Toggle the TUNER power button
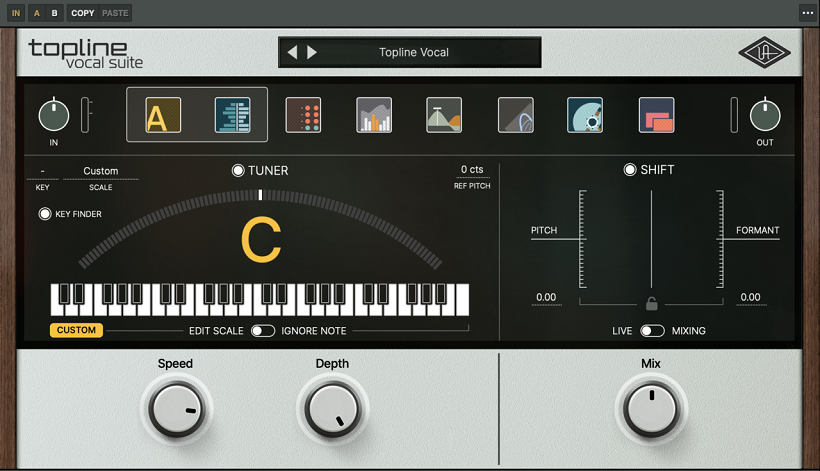The height and width of the screenshot is (471, 820). 238,170
